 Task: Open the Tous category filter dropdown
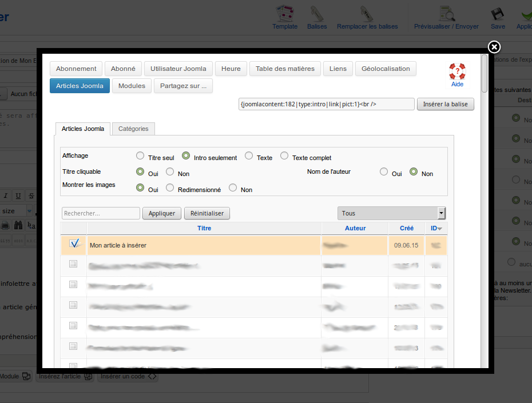391,213
